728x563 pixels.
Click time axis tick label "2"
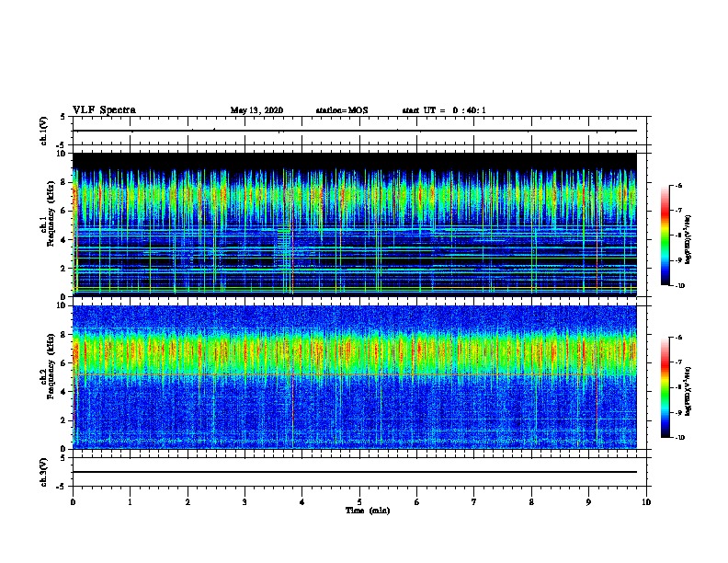tap(188, 502)
